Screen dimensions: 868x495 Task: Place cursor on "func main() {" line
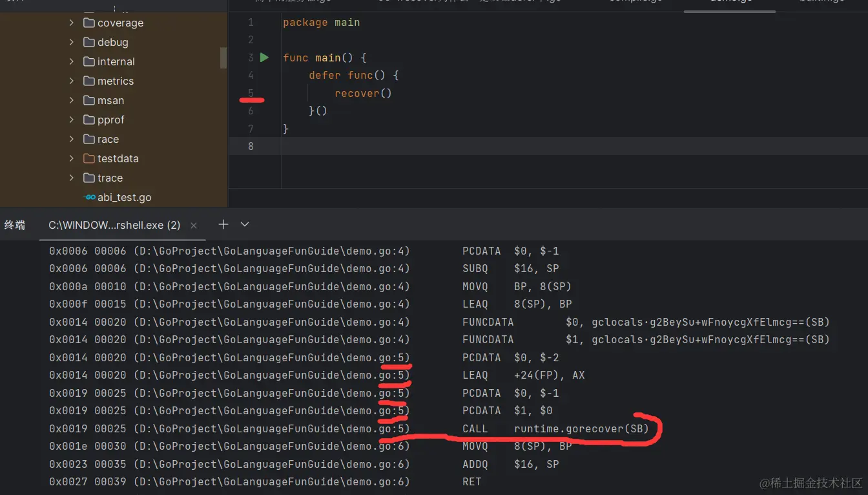click(324, 58)
